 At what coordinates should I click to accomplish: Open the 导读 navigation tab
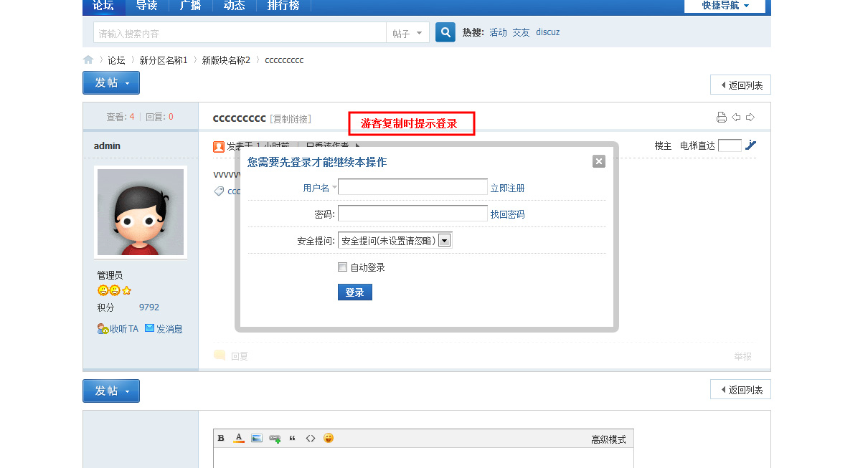(147, 6)
